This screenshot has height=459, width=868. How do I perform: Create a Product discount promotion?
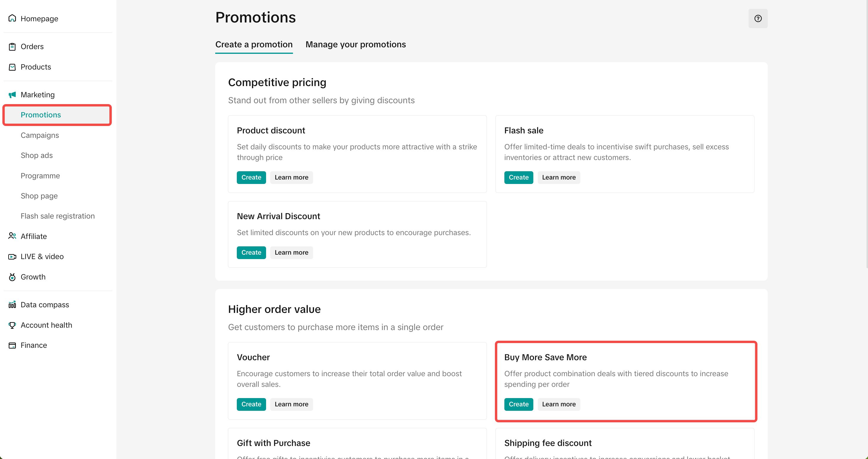[x=251, y=177]
